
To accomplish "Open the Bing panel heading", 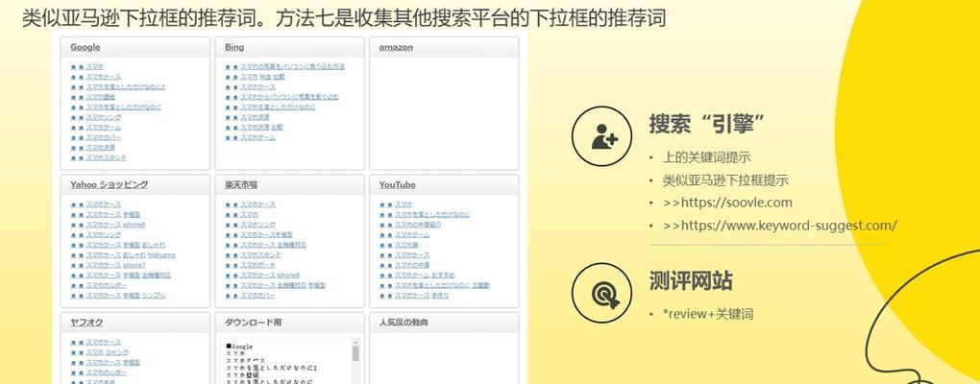I will tap(234, 47).
